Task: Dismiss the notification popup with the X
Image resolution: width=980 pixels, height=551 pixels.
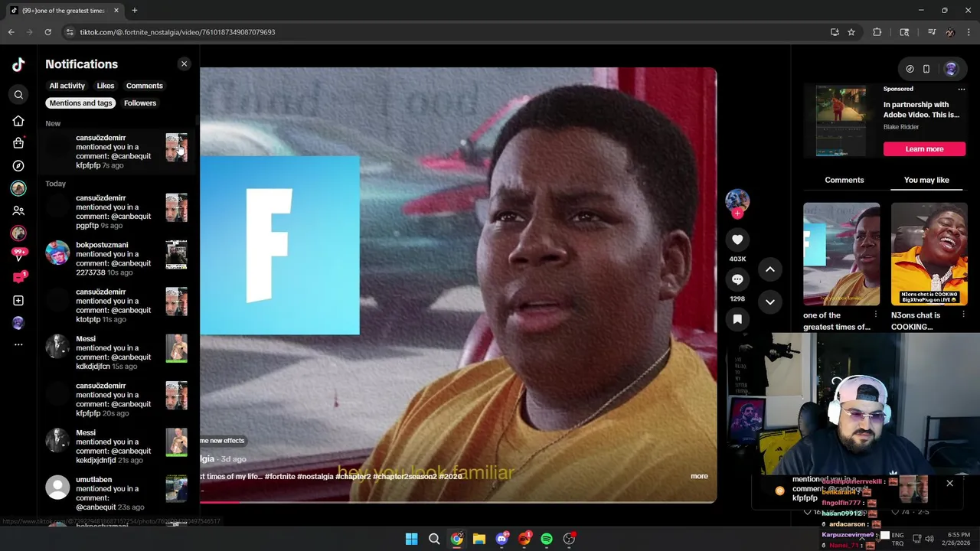Action: (x=949, y=483)
